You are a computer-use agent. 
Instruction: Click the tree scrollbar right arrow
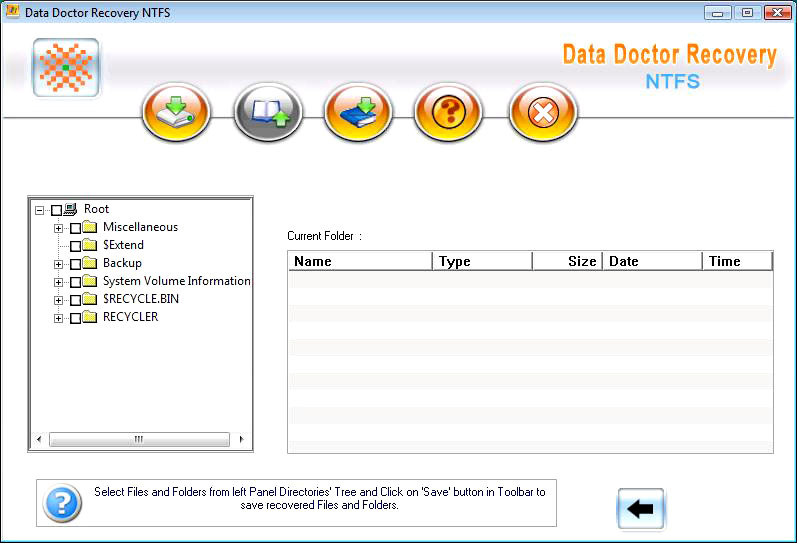(241, 439)
